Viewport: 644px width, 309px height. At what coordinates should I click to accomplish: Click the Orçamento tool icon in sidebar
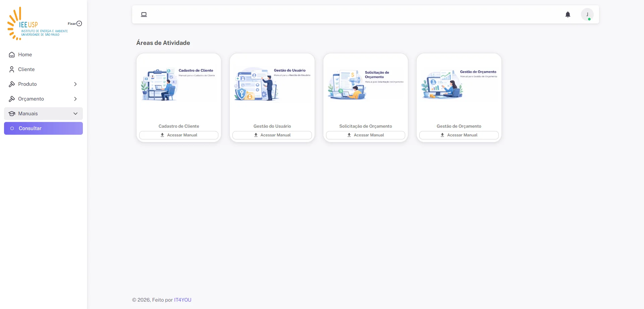tap(12, 99)
